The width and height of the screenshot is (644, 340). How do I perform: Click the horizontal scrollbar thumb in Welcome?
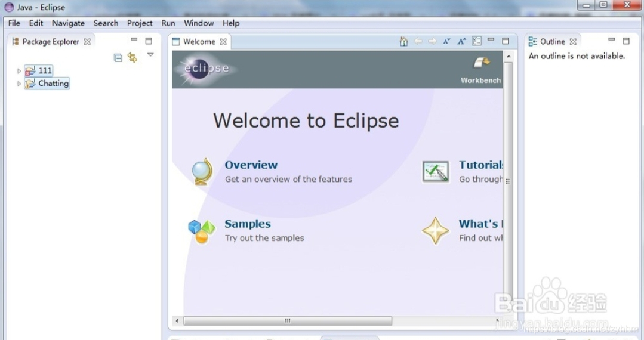click(x=288, y=321)
